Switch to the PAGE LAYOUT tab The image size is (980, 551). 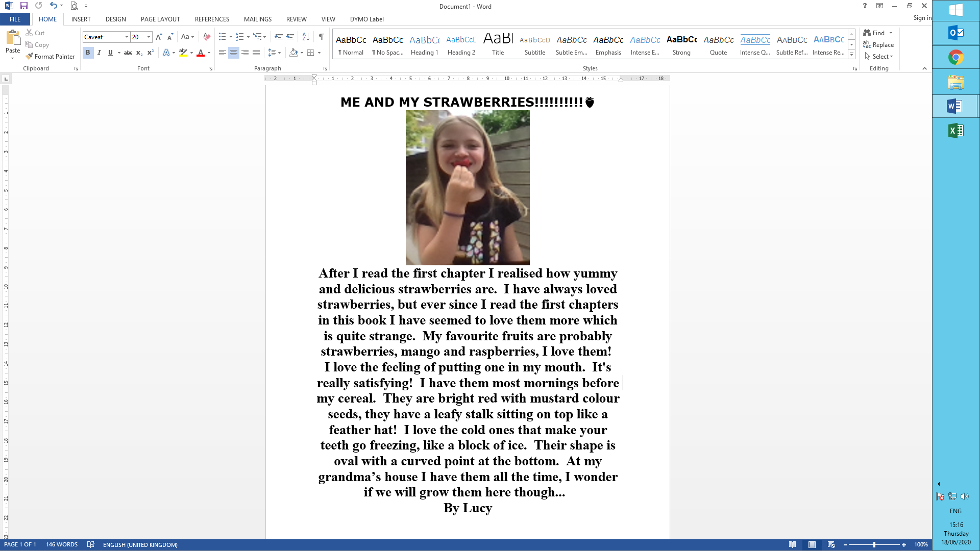pyautogui.click(x=160, y=19)
